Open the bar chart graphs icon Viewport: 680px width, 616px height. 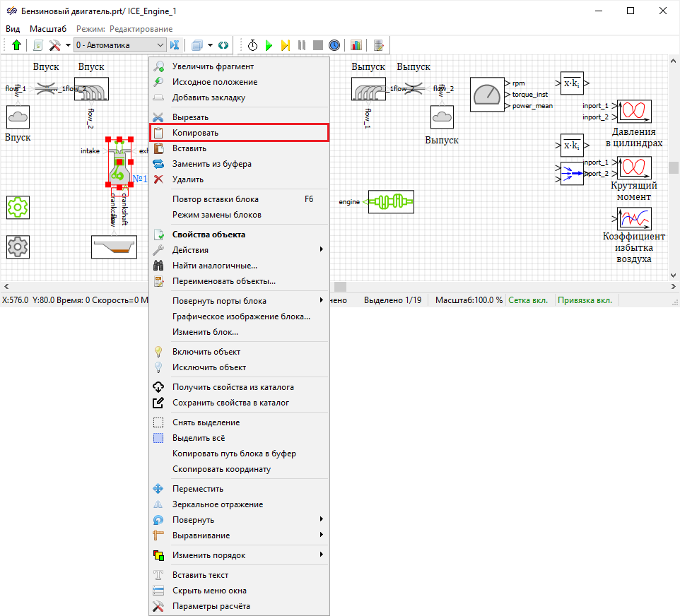pyautogui.click(x=356, y=45)
